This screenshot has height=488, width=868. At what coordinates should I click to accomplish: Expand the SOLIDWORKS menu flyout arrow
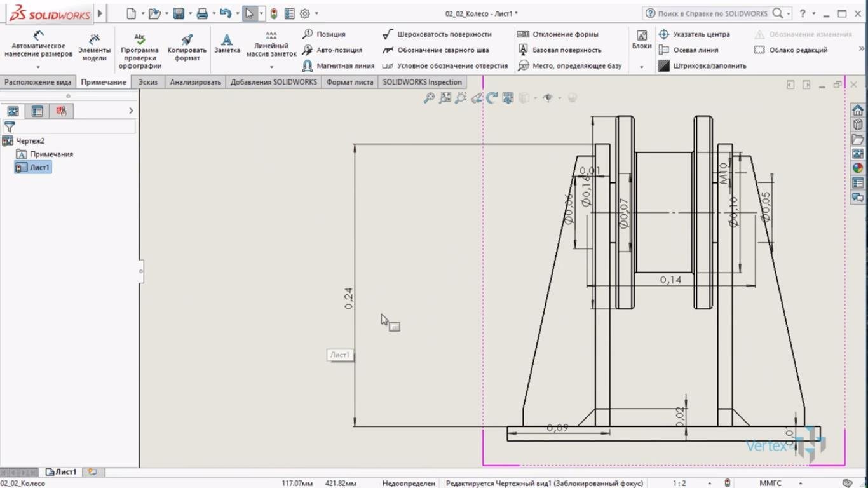(100, 13)
